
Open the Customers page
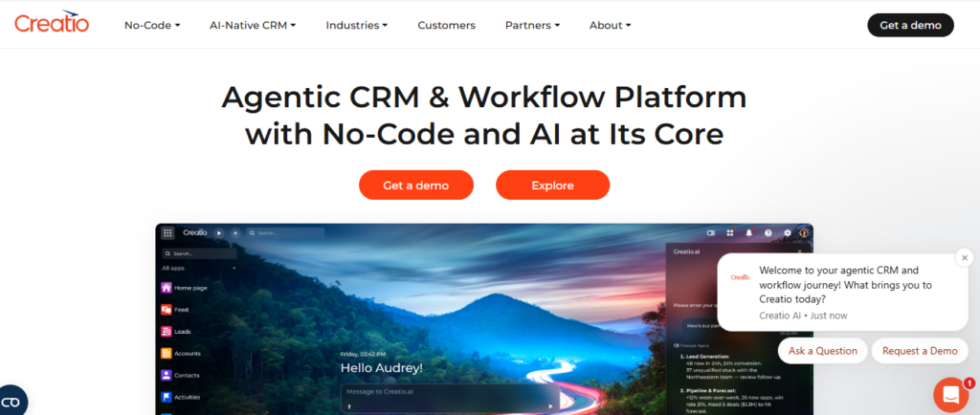pyautogui.click(x=446, y=26)
